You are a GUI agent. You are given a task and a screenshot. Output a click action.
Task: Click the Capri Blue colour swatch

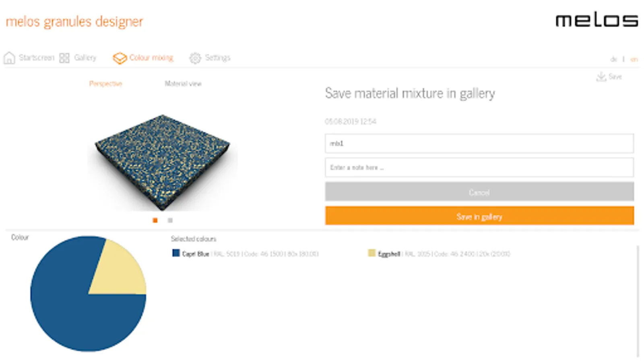pyautogui.click(x=176, y=253)
